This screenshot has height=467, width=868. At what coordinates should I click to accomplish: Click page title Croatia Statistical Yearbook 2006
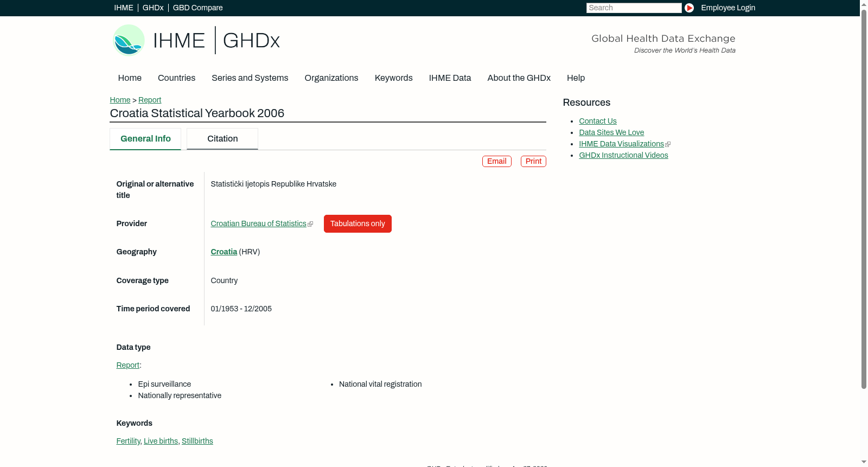point(197,113)
